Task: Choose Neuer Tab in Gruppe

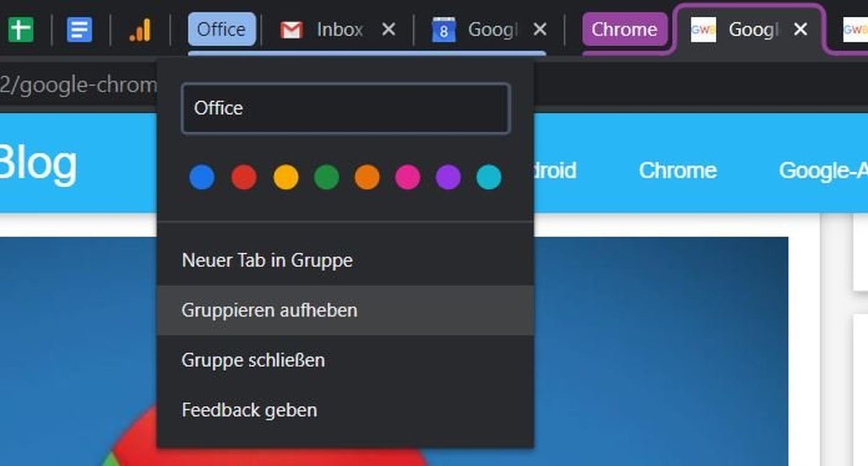Action: point(267,260)
